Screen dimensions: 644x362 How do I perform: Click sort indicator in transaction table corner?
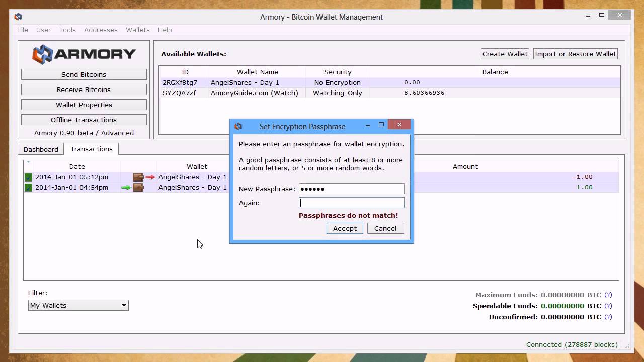(x=28, y=162)
